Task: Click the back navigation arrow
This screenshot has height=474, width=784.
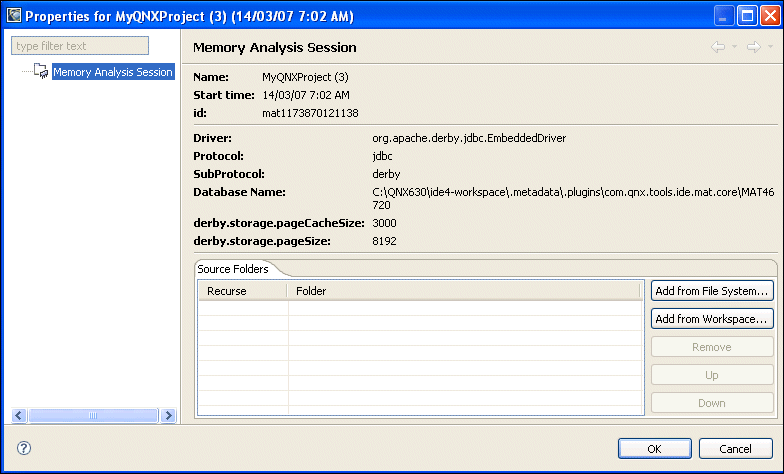Action: pos(718,48)
